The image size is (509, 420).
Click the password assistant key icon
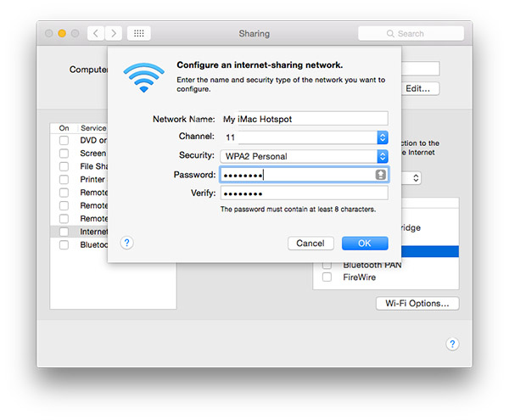pos(382,175)
